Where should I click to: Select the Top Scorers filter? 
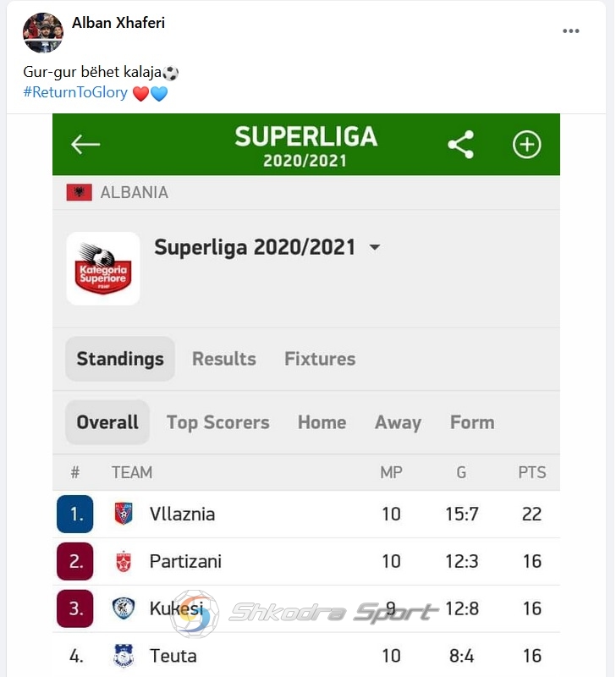pos(218,422)
